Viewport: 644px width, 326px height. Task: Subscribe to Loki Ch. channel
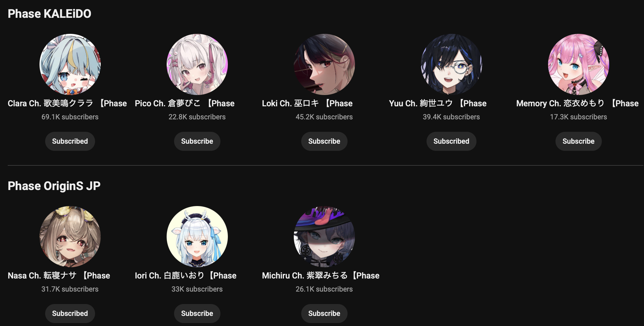pyautogui.click(x=324, y=141)
